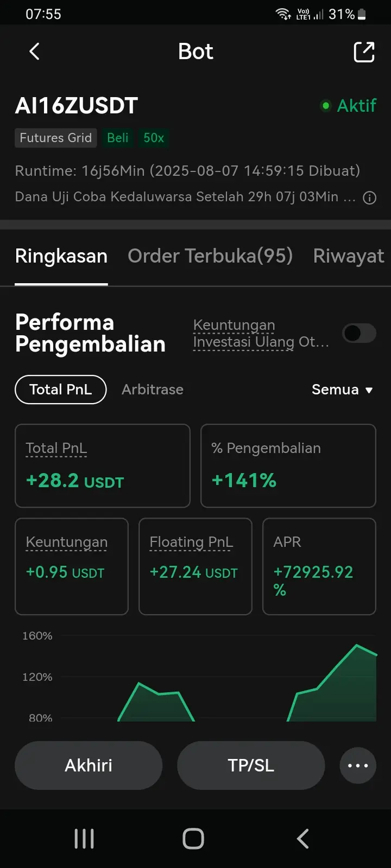Tap the TP/SL button
Screen dimensions: 391x868
coord(251,765)
